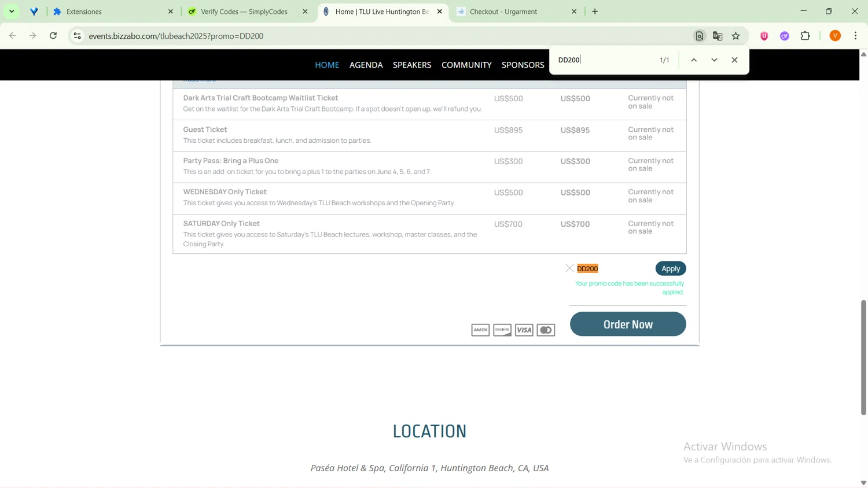Open the uBlock shield extension
The width and height of the screenshot is (868, 488).
[764, 36]
